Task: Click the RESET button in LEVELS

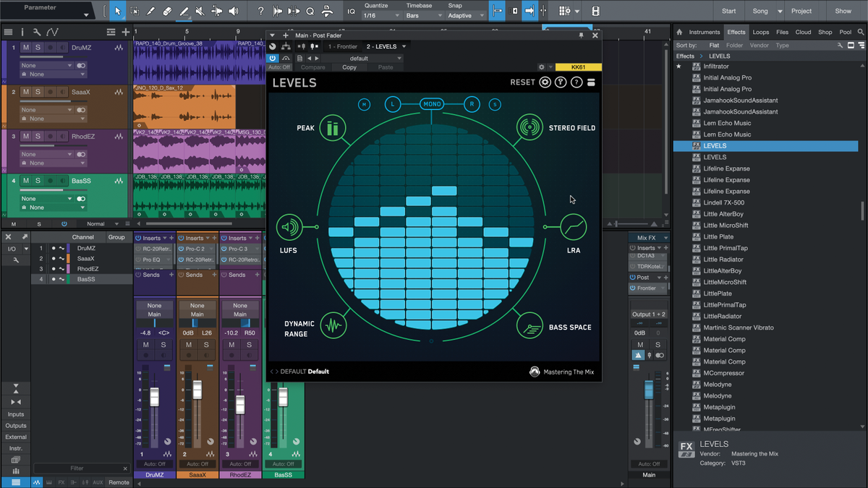Action: click(522, 82)
